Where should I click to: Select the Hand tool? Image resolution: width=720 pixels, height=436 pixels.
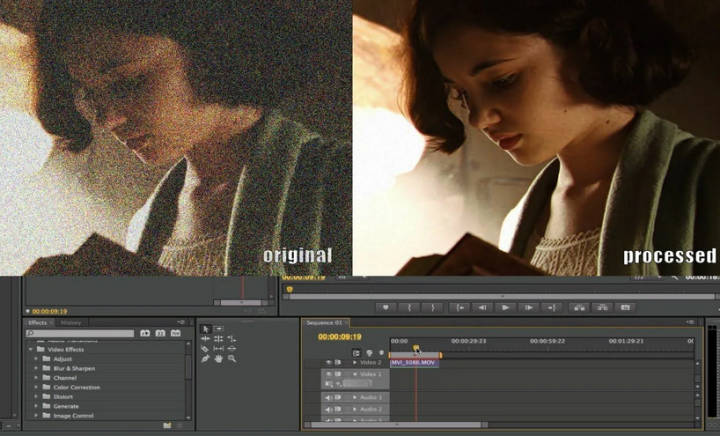point(219,358)
